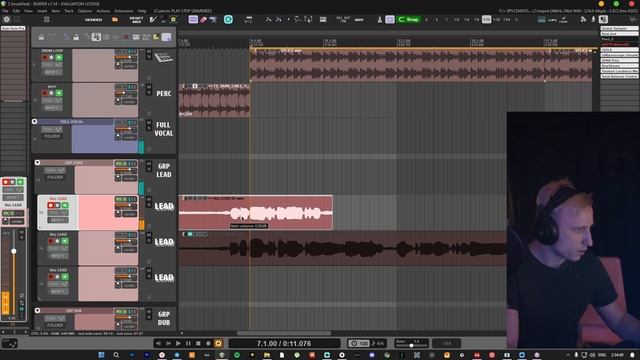Stop playback in the transport bar
The height and width of the screenshot is (360, 640).
click(x=198, y=344)
